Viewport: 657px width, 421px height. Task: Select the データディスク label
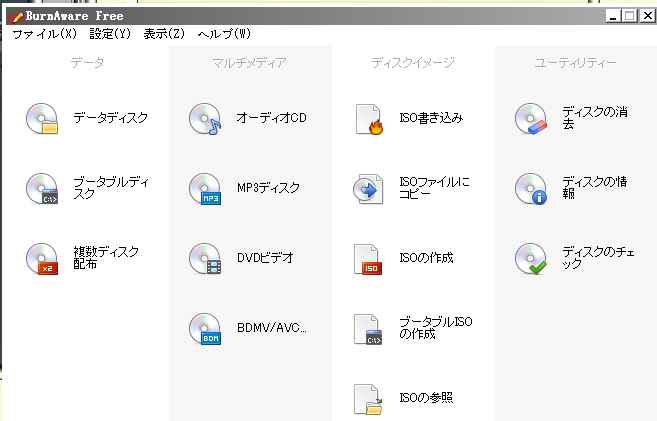pyautogui.click(x=111, y=118)
